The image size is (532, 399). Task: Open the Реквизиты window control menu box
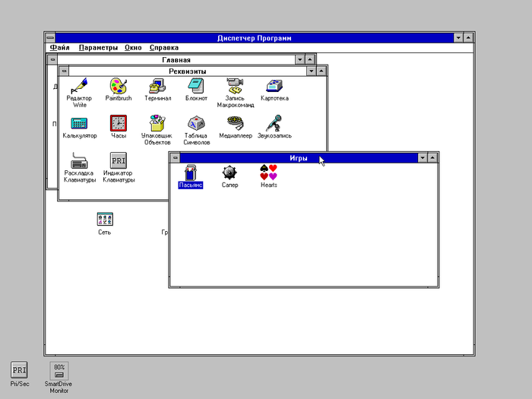pos(64,71)
